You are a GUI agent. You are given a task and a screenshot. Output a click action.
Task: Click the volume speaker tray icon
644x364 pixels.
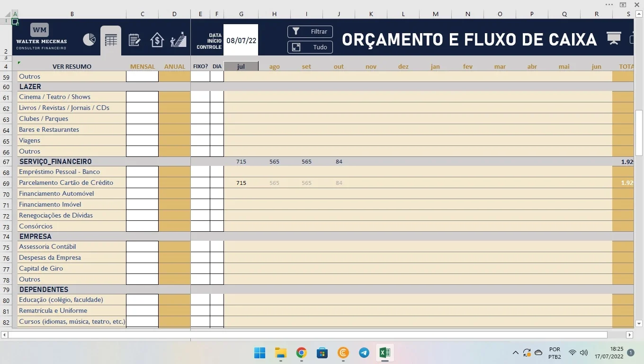(x=584, y=353)
